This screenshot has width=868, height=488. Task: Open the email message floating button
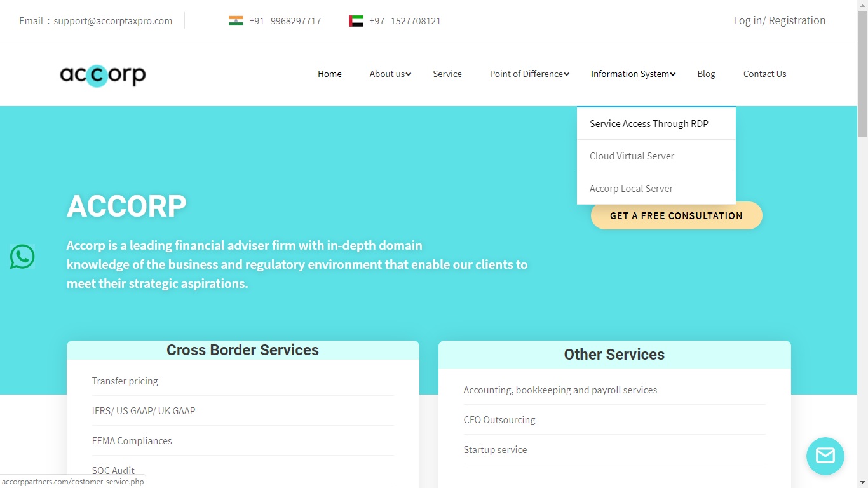tap(825, 456)
